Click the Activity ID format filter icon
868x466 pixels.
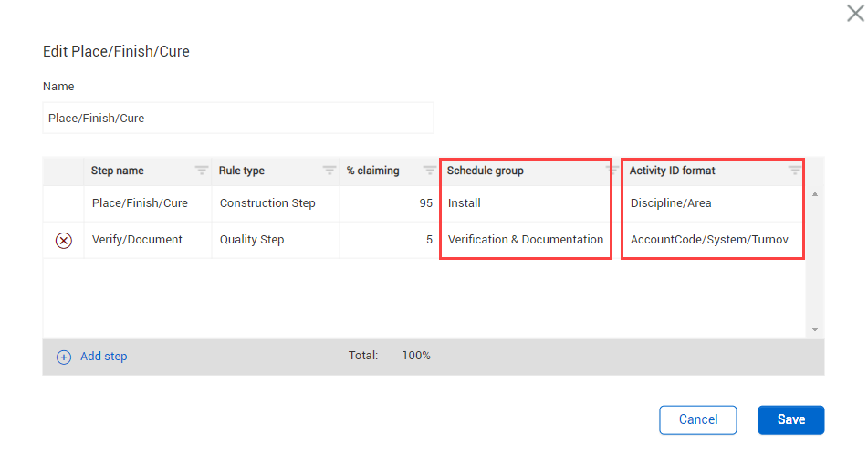click(795, 171)
